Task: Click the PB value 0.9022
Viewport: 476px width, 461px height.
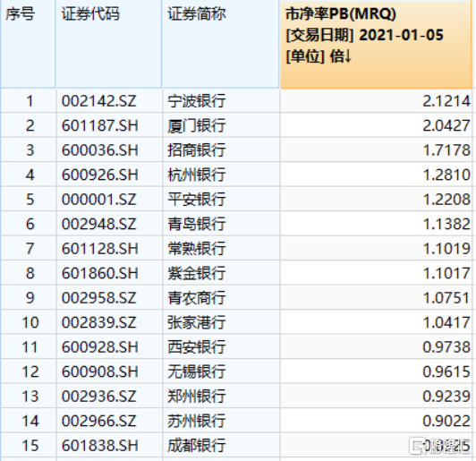Action: coord(446,421)
